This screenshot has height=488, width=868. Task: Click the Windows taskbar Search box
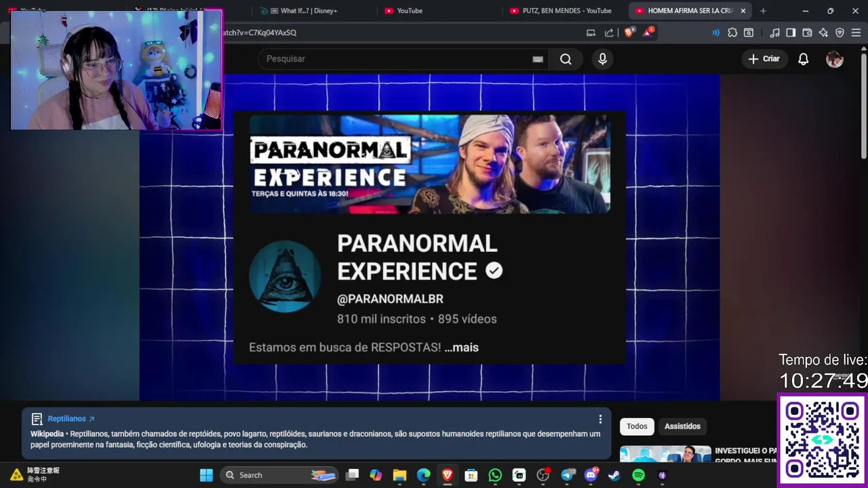(x=280, y=475)
